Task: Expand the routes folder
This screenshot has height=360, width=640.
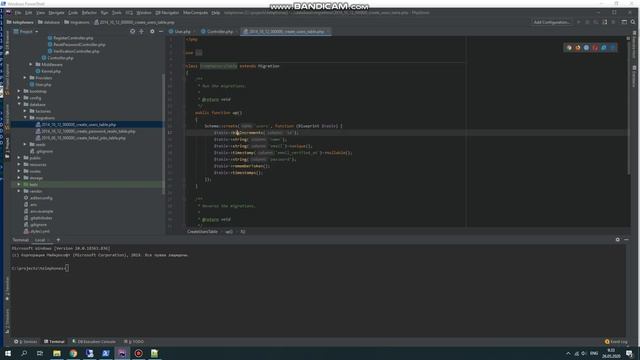Action: [19, 171]
